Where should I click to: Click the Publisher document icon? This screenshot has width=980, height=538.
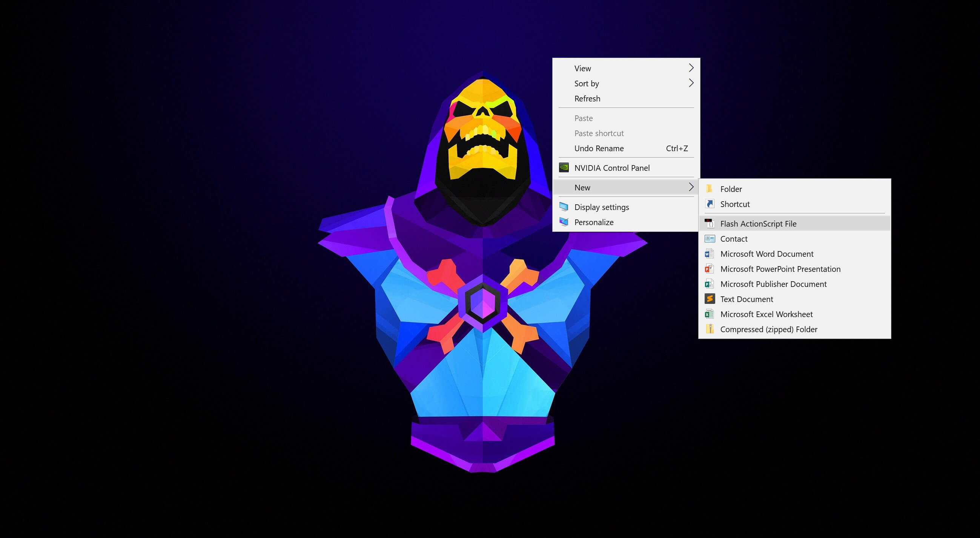coord(709,284)
